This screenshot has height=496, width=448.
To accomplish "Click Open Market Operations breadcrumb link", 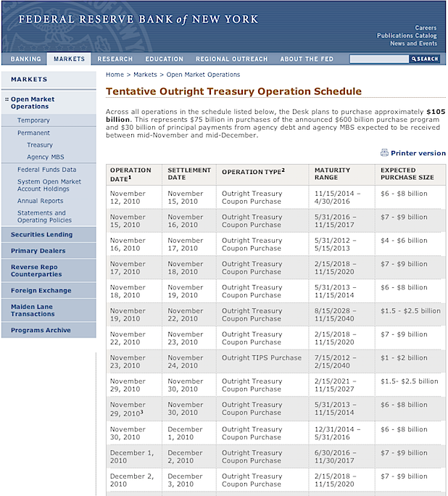I will coord(203,75).
